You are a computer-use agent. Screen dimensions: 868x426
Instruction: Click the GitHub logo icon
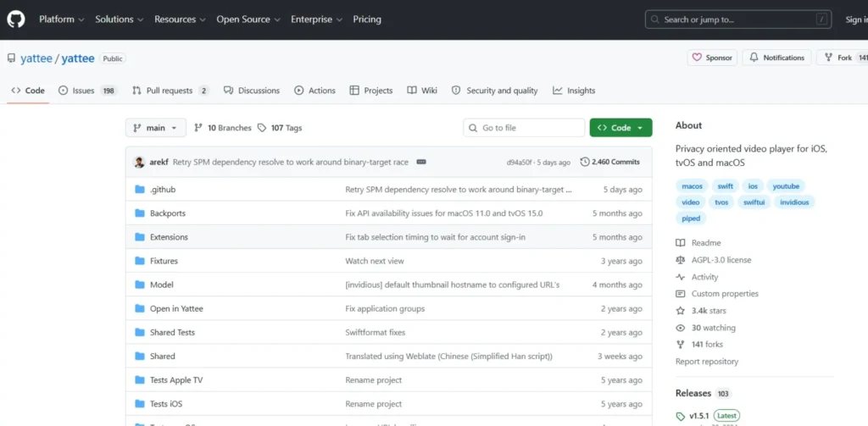click(16, 19)
